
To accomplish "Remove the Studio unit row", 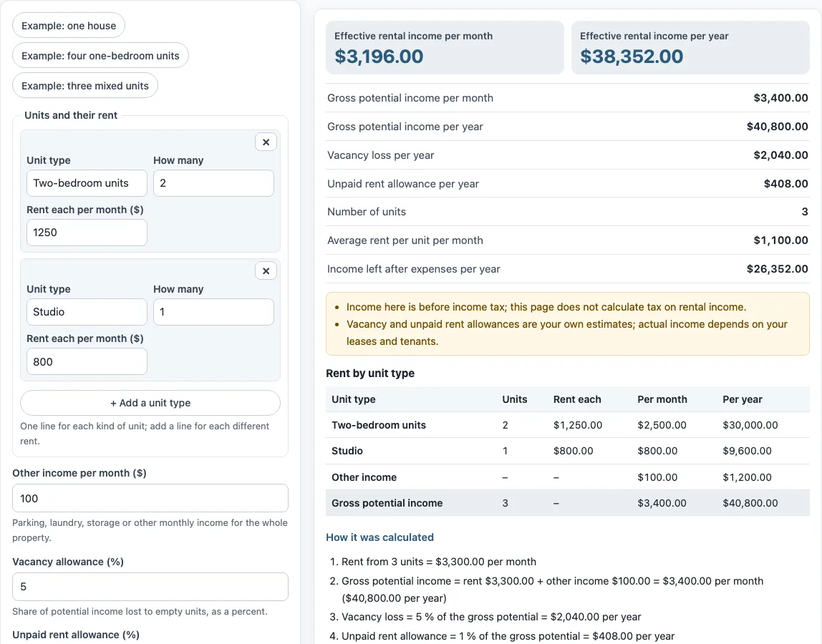I will tap(266, 271).
